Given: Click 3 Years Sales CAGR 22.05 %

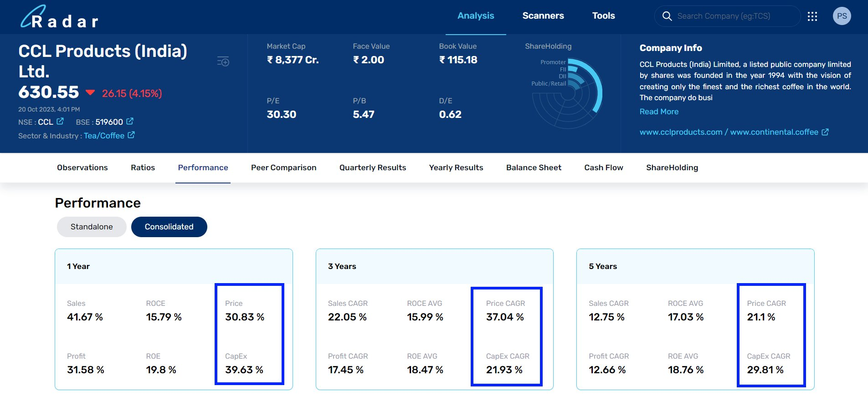Looking at the screenshot, I should (x=347, y=317).
